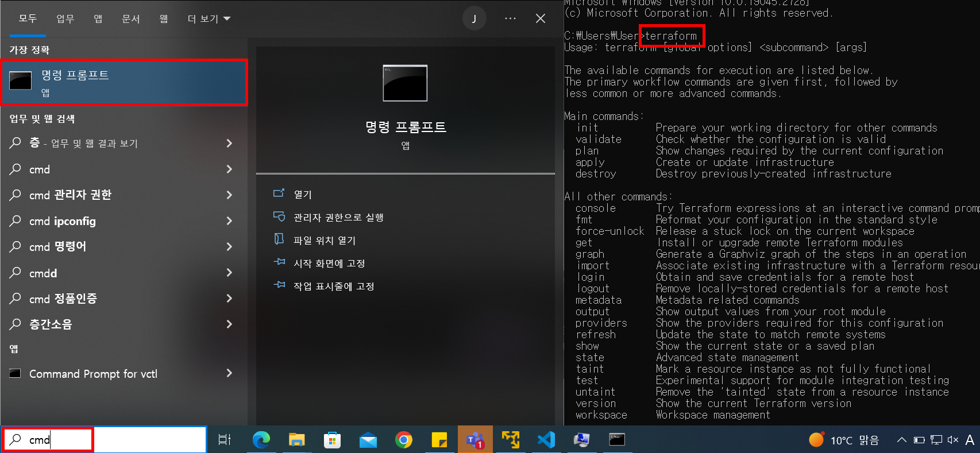Viewport: 980px width, 453px height.
Task: Switch to the 업무 tab
Action: point(65,19)
